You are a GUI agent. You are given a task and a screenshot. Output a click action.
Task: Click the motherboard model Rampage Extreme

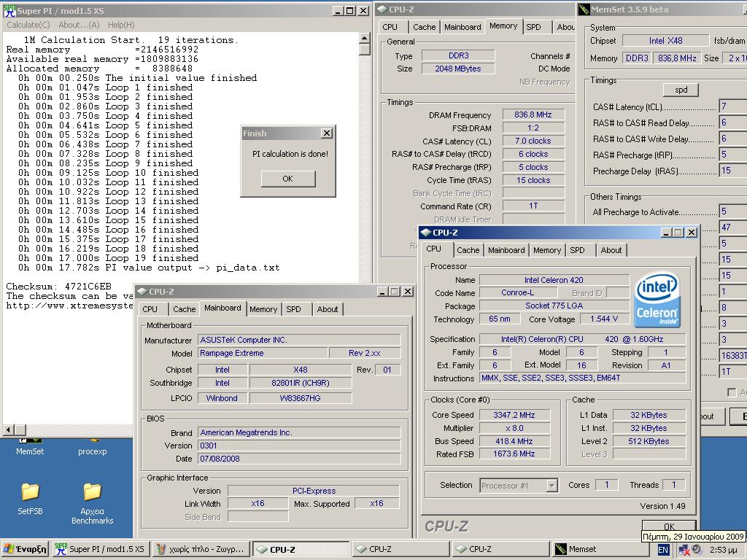pyautogui.click(x=263, y=353)
